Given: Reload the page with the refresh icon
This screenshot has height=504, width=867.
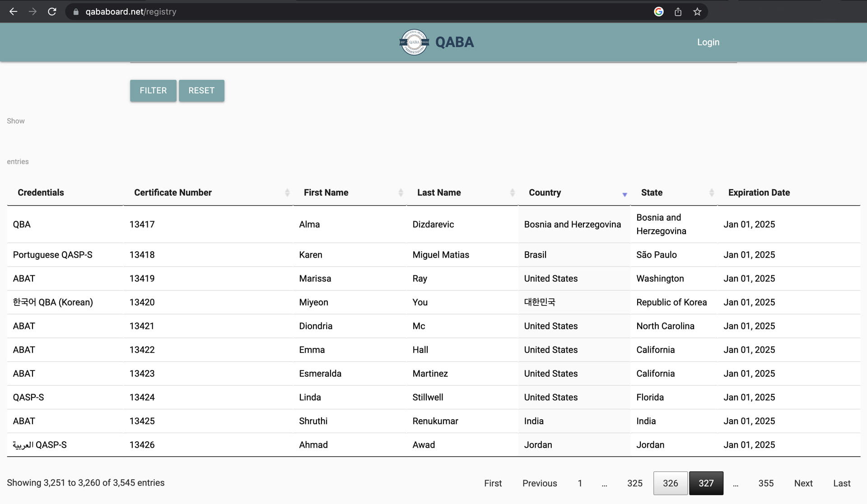Looking at the screenshot, I should tap(52, 12).
